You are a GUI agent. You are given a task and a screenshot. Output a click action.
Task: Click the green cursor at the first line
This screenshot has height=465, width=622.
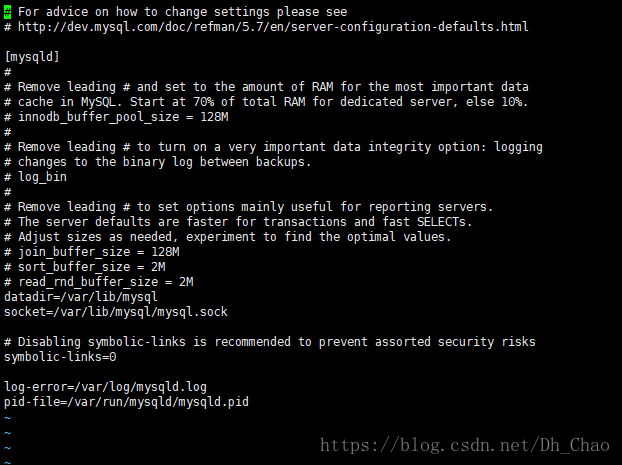7,11
